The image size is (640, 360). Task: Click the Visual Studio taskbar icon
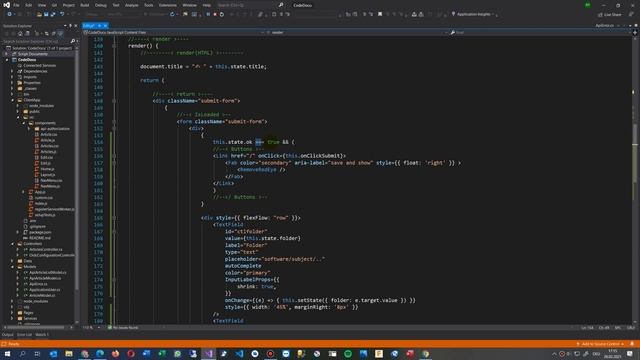pyautogui.click(x=208, y=353)
